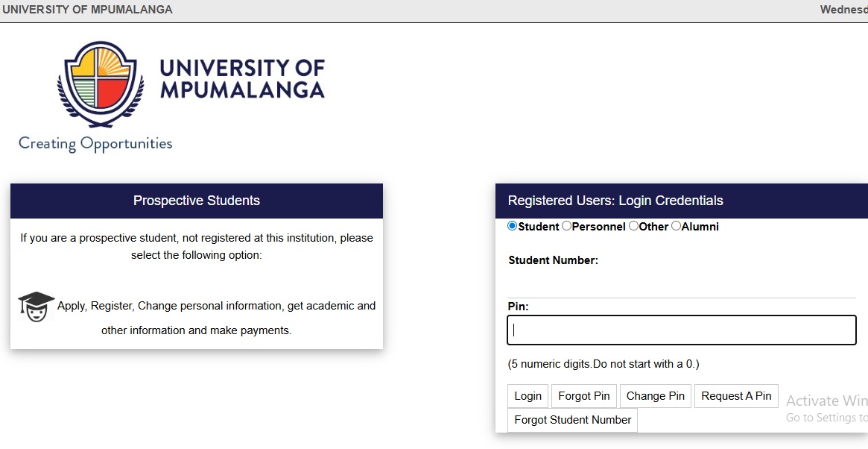
Task: Click the Prospective Students panel header
Action: tap(197, 201)
